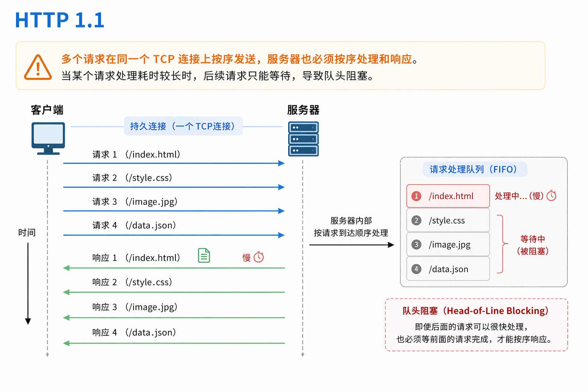Click the 请求处理队列（FIFO）header
This screenshot has height=392, width=588.
[x=475, y=169]
